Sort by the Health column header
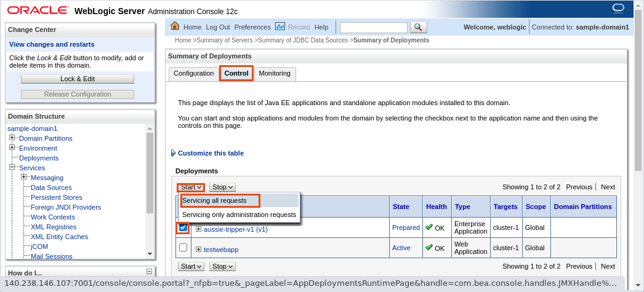 (x=437, y=207)
